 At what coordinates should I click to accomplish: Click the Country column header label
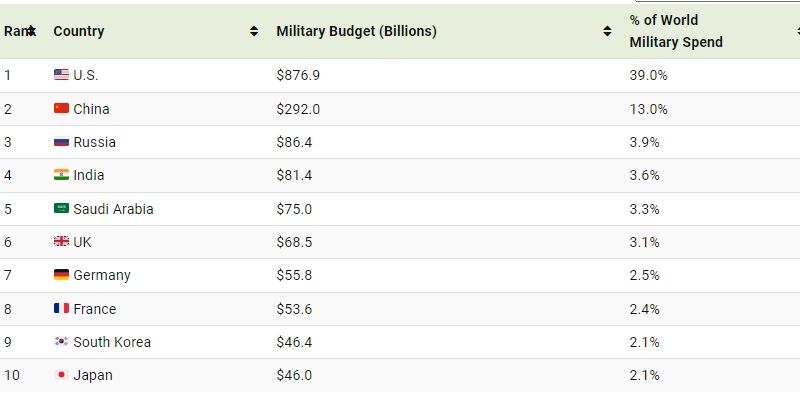[79, 31]
